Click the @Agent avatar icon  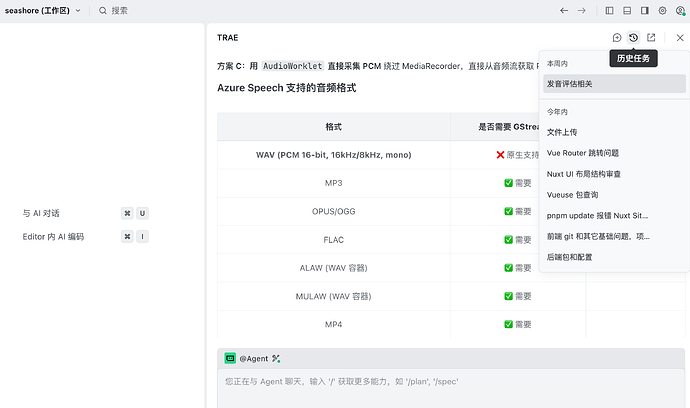point(230,358)
